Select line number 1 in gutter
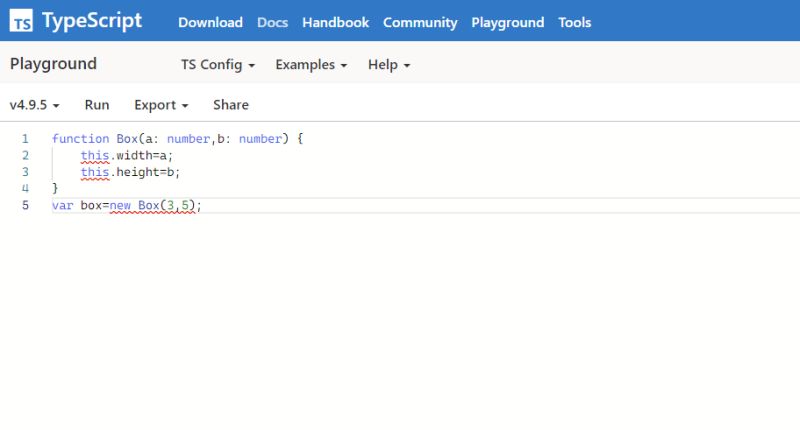The width and height of the screenshot is (800, 430). coord(25,139)
